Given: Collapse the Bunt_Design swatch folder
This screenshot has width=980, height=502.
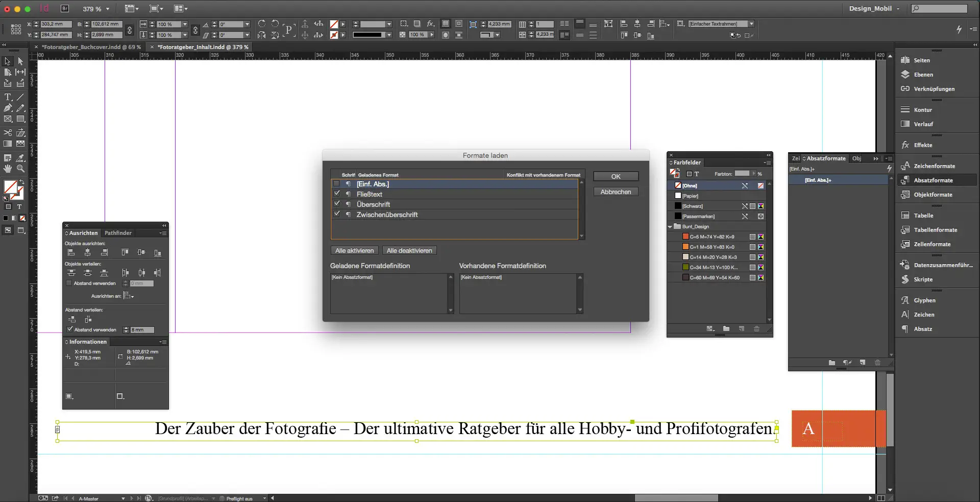Looking at the screenshot, I should [670, 226].
